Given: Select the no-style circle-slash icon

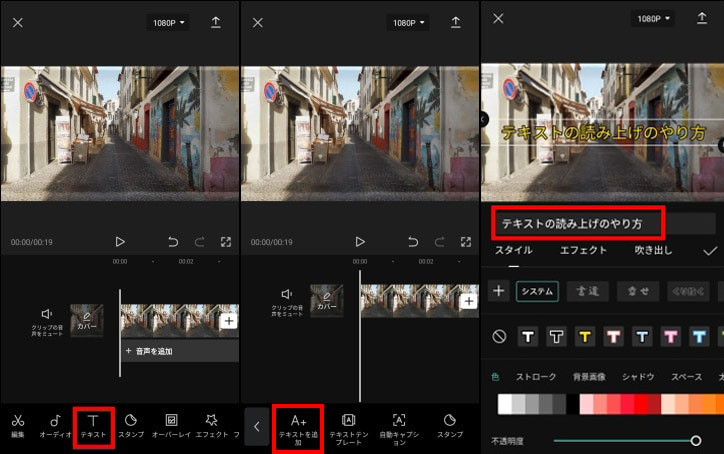Looking at the screenshot, I should (x=498, y=337).
